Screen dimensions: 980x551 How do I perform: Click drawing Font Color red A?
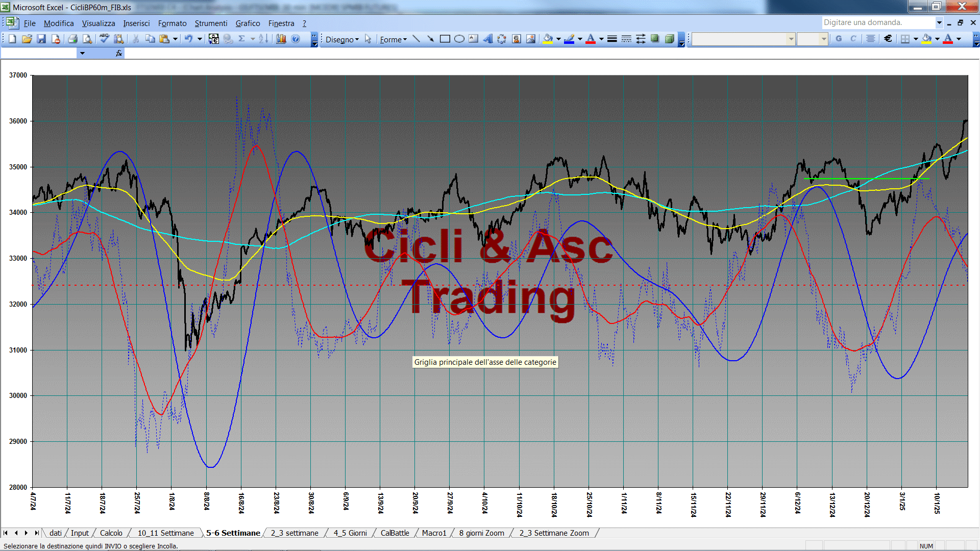(591, 39)
